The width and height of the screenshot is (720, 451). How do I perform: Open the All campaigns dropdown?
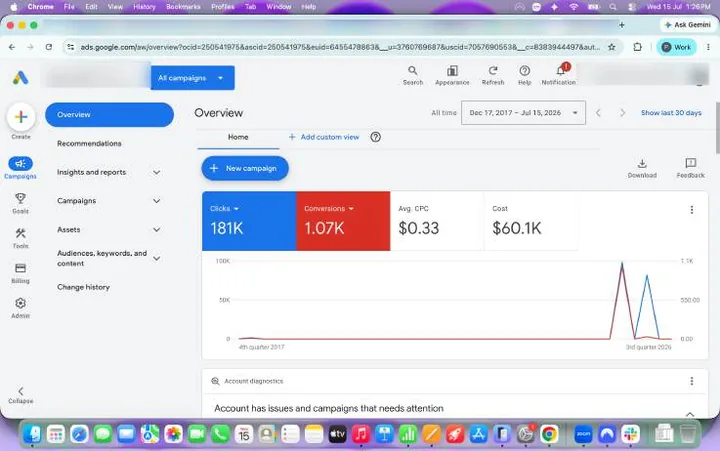tap(192, 78)
